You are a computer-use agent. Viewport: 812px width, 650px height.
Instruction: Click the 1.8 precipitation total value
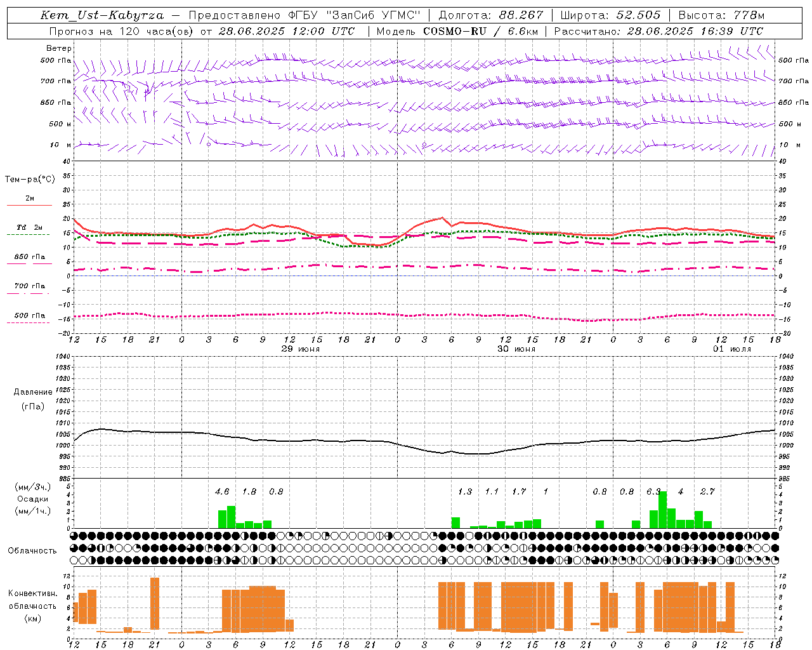pyautogui.click(x=249, y=491)
